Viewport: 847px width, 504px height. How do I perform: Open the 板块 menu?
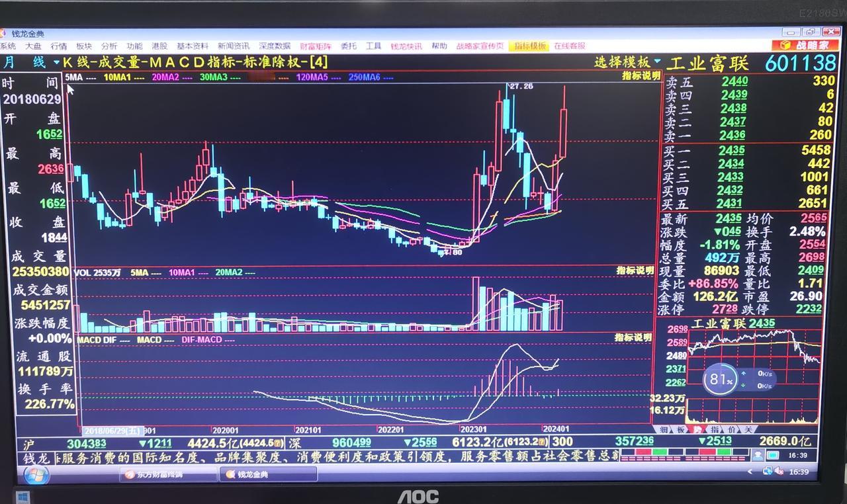(84, 46)
